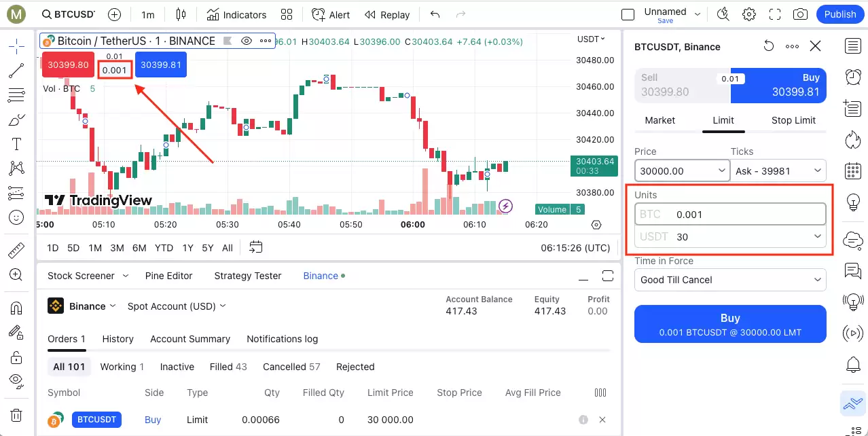Enter fullscreen mode
The height and width of the screenshot is (436, 868).
[x=775, y=14]
